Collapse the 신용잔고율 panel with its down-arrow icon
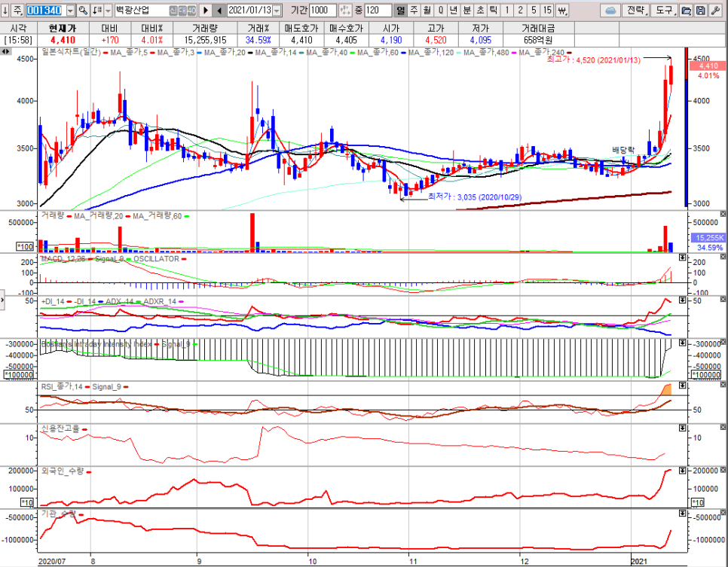Image resolution: width=728 pixels, height=567 pixels. pos(683,428)
